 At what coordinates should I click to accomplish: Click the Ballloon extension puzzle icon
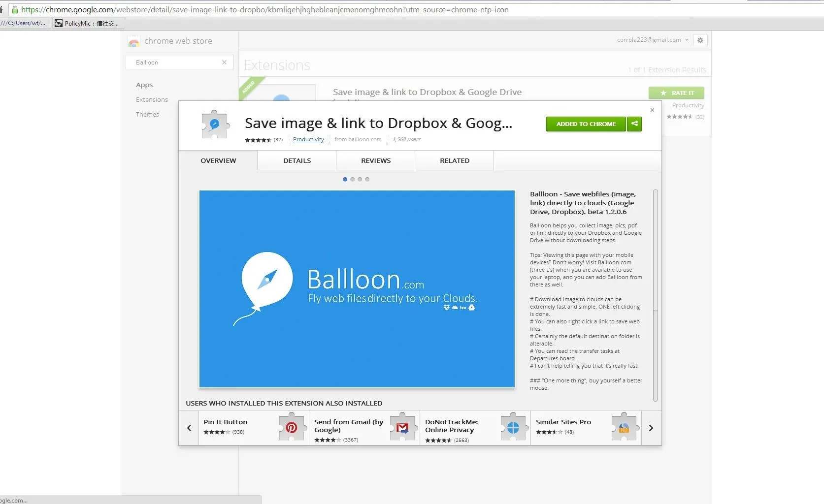215,124
